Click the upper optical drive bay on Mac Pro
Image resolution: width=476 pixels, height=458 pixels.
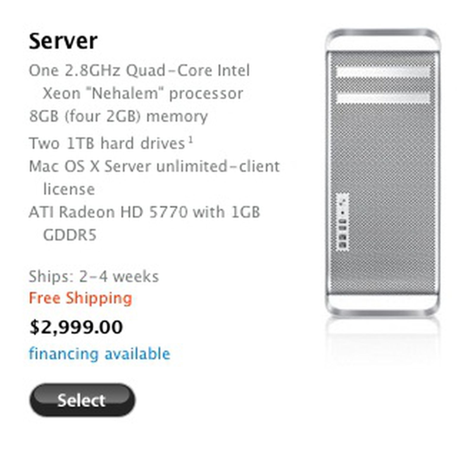click(x=383, y=72)
